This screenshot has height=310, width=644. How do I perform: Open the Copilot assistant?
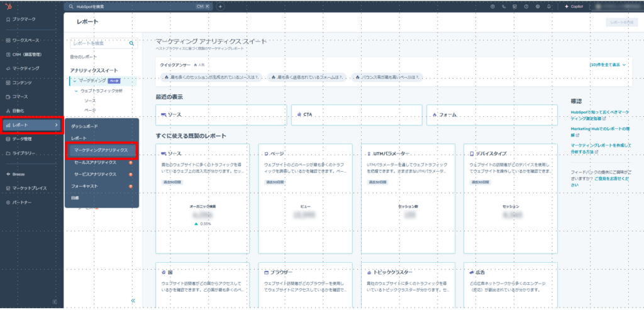[x=574, y=6]
